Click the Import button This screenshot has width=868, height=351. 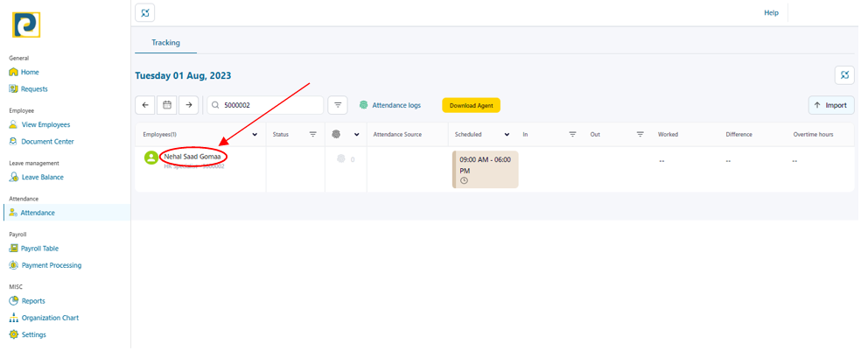[830, 105]
